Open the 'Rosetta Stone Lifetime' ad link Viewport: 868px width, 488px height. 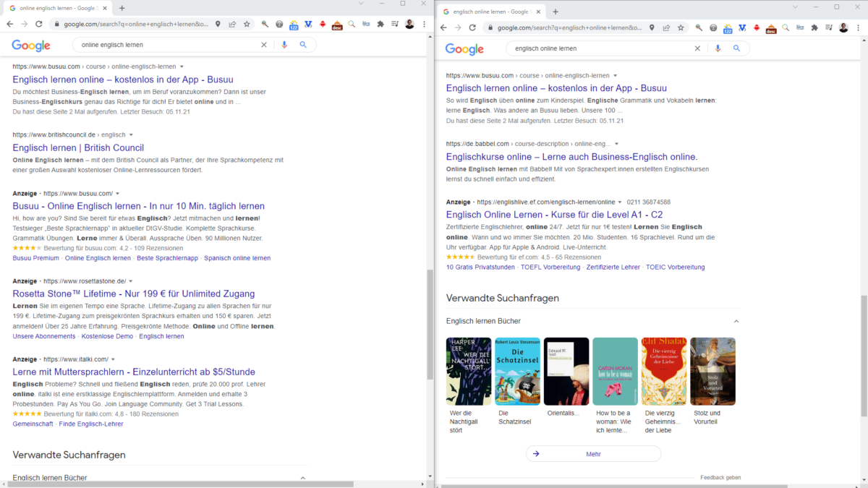point(134,294)
